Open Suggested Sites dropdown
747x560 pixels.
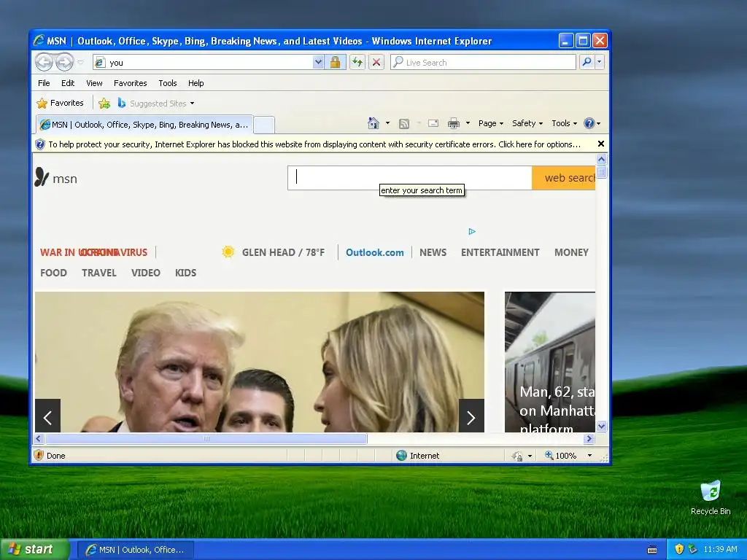[156, 103]
